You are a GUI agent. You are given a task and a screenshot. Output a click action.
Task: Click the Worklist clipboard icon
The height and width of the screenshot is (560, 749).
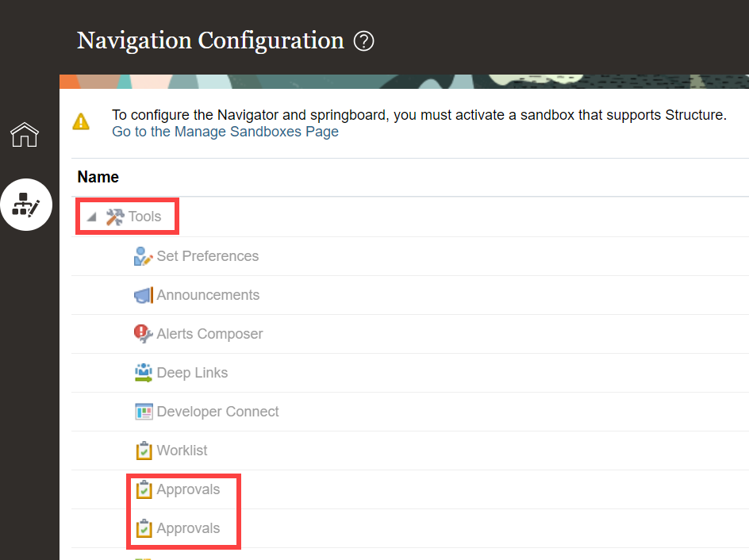pos(144,450)
